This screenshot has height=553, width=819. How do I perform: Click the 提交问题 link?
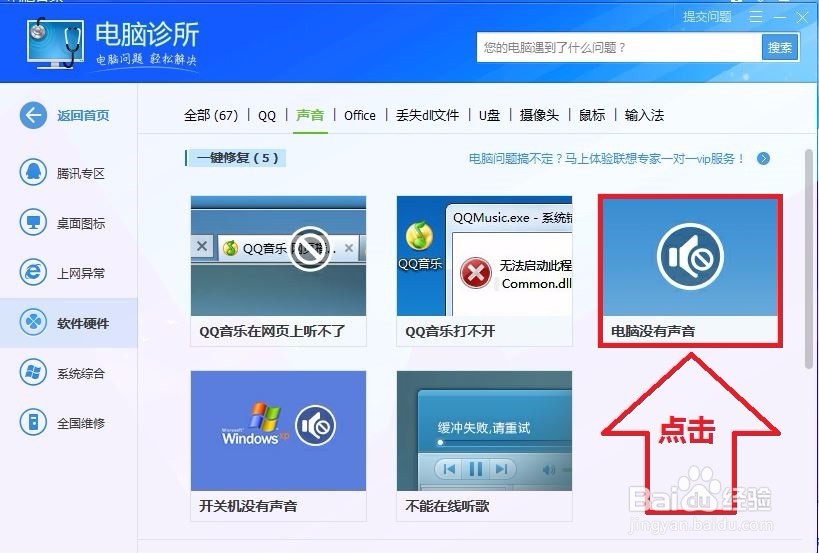707,17
